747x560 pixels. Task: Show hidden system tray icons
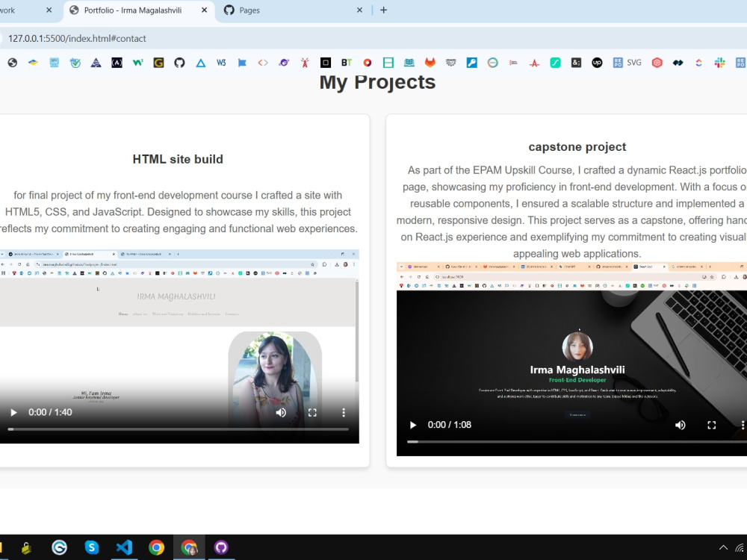723,547
